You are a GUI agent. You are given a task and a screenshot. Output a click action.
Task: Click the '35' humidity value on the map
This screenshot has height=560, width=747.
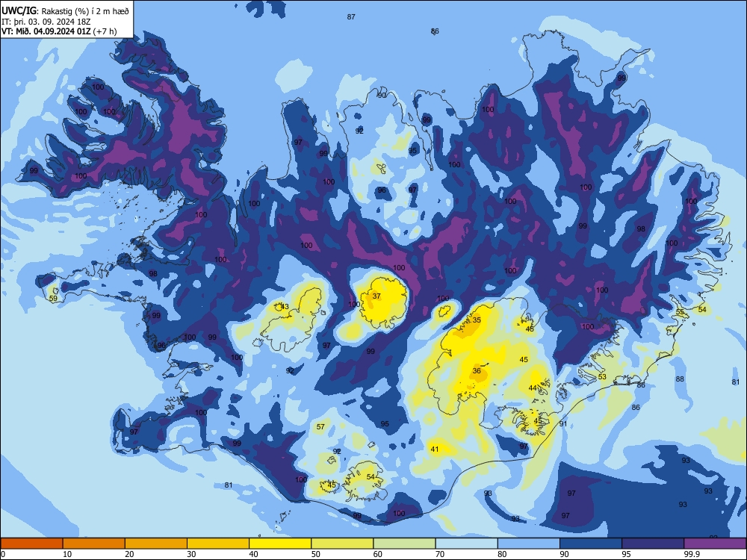coord(477,320)
